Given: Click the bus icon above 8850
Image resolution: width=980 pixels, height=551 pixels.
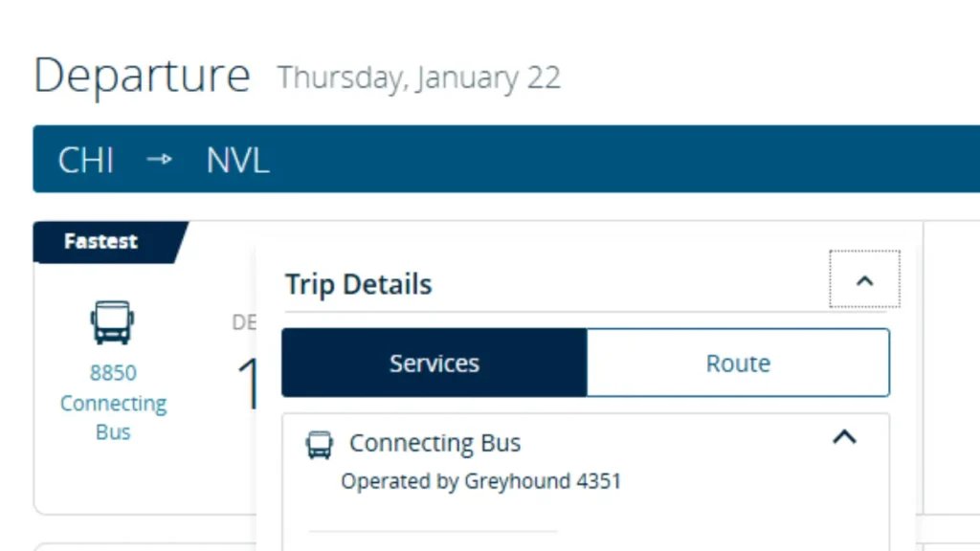Looking at the screenshot, I should tap(112, 322).
